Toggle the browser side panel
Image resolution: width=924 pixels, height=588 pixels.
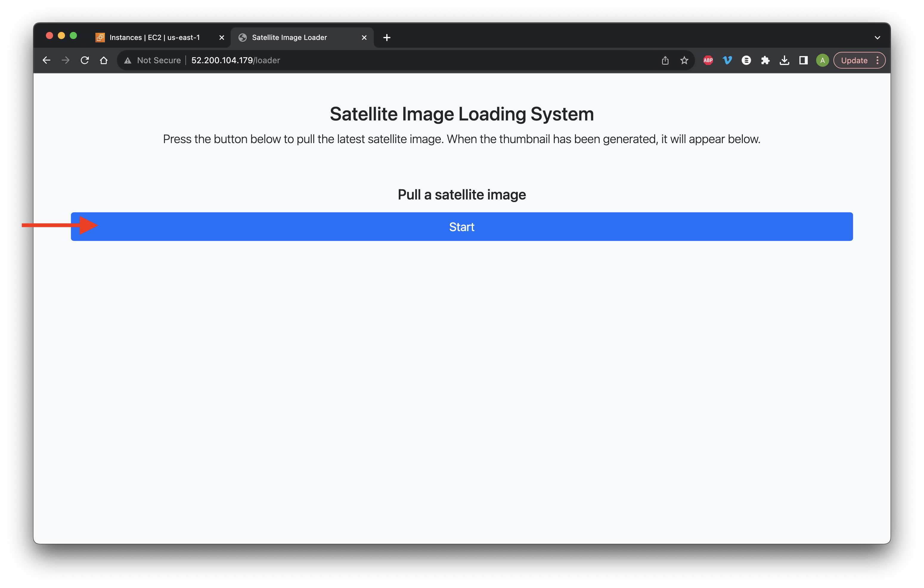[x=803, y=60]
